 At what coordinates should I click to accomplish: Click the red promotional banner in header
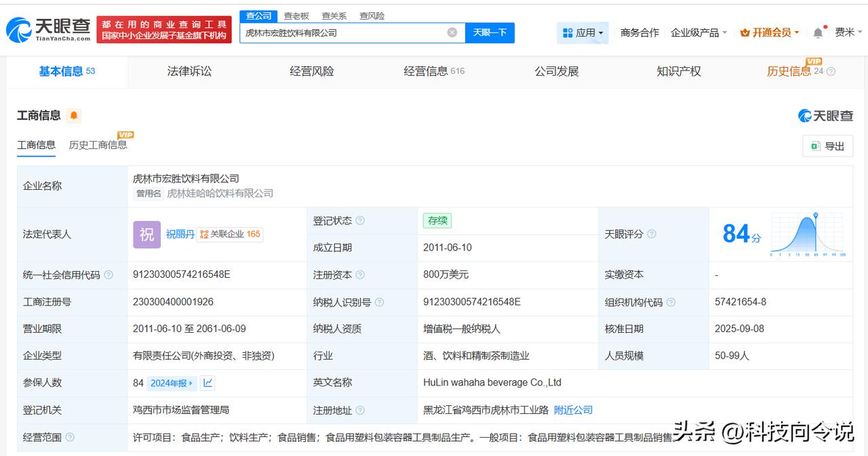pos(164,29)
